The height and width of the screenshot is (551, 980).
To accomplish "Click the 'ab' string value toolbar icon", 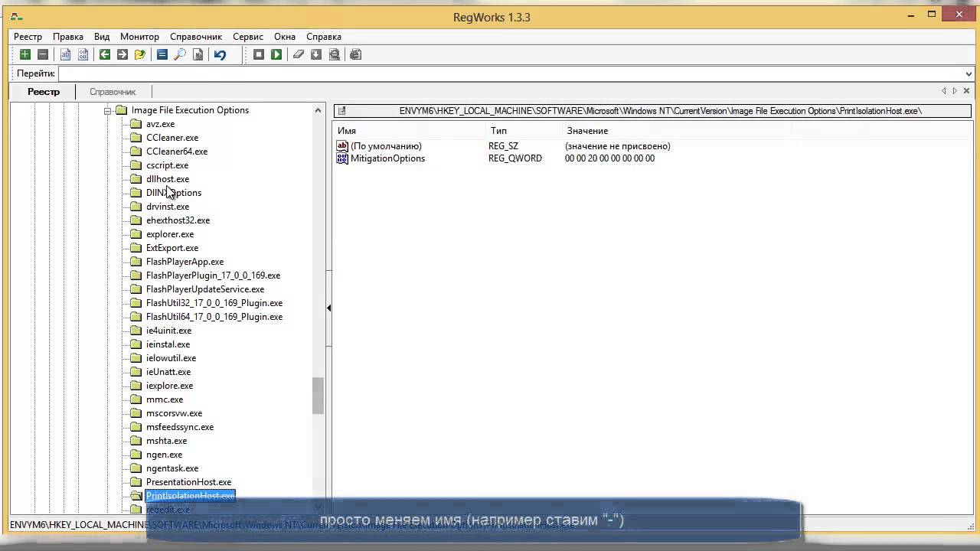I will click(x=66, y=54).
